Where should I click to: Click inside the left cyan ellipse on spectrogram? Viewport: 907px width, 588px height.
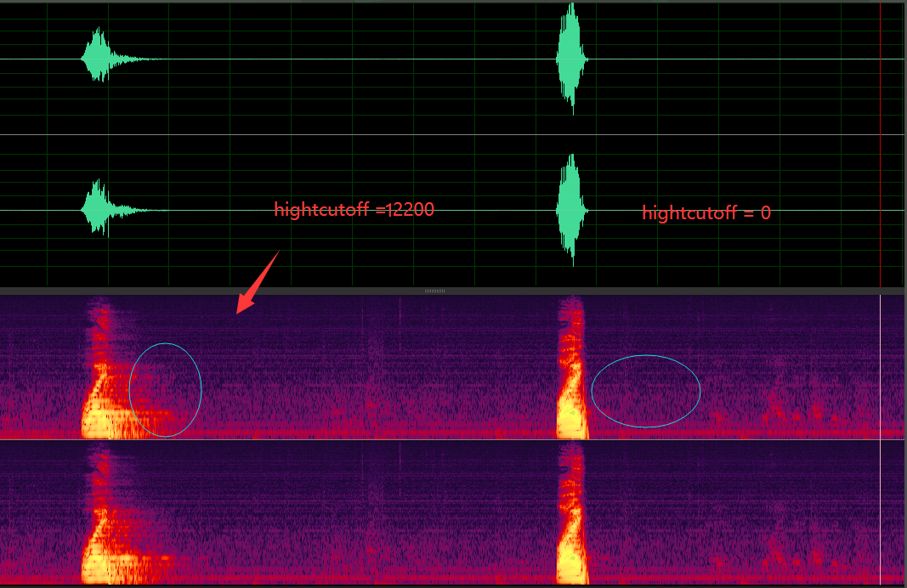pos(166,390)
